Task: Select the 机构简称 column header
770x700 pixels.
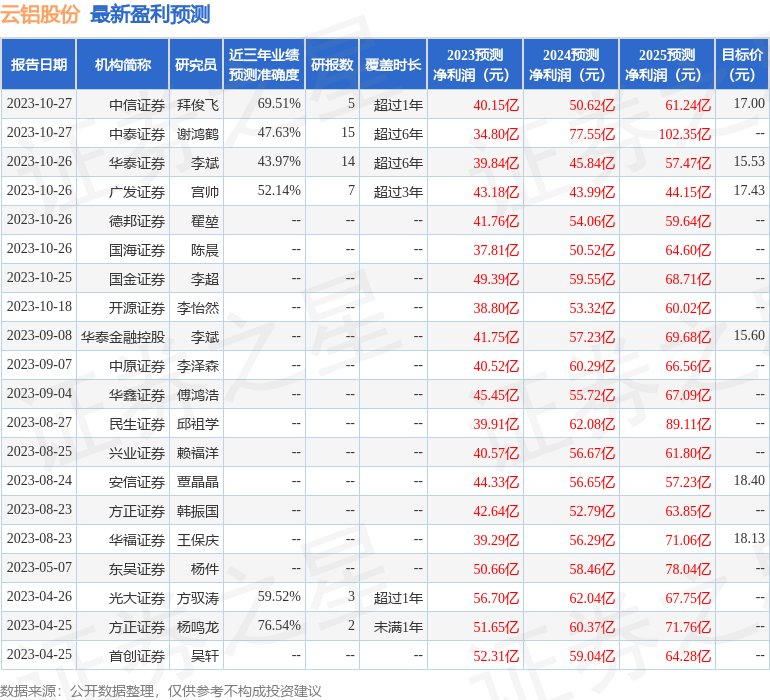Action: 123,64
